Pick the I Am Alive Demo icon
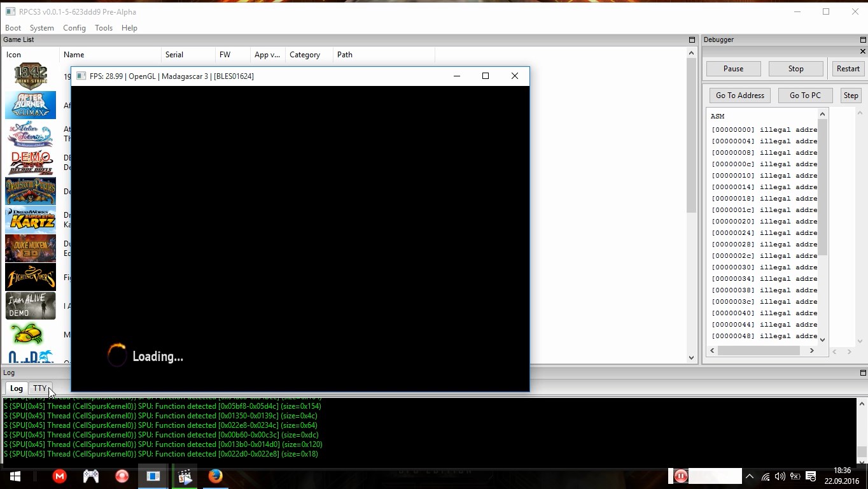 click(x=31, y=306)
